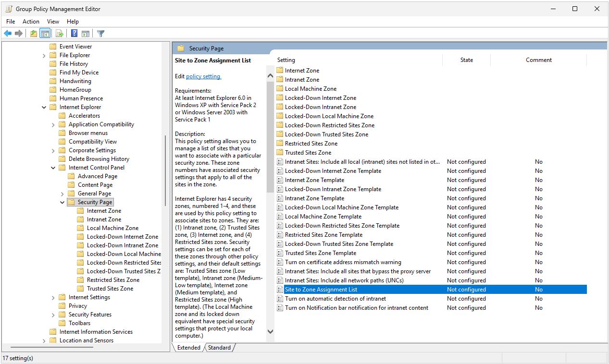The width and height of the screenshot is (609, 364).
Task: Open the Action menu
Action: point(31,22)
